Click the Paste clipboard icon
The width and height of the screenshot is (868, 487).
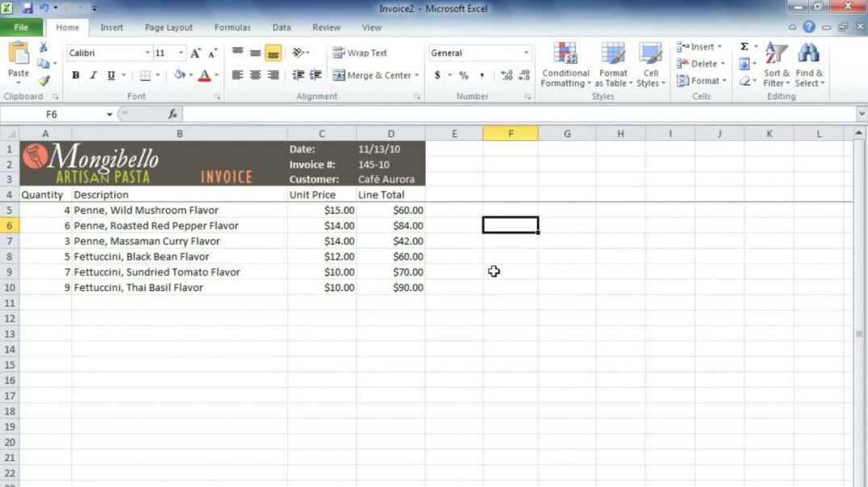(19, 54)
